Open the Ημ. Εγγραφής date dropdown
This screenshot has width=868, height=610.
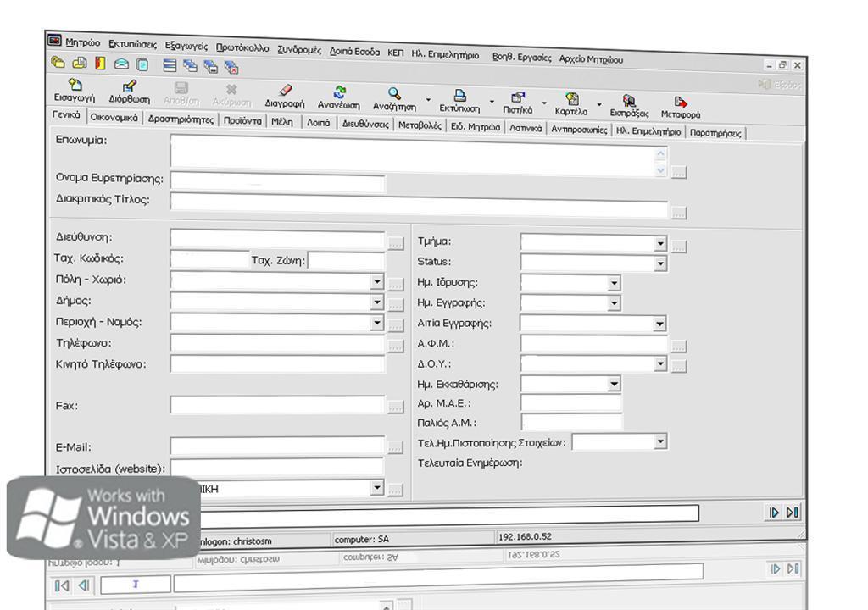tap(614, 303)
